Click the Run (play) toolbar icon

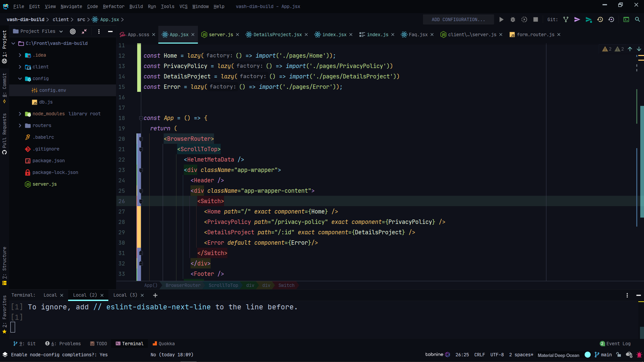(501, 20)
